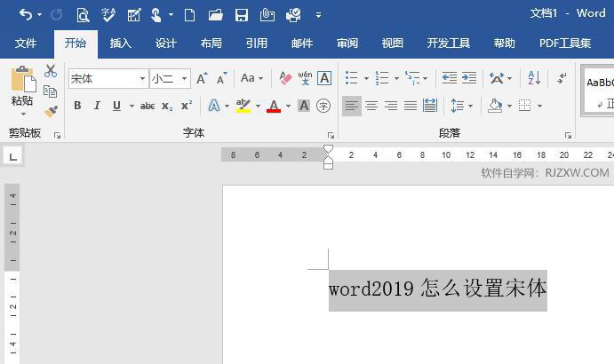Toggle Bold formatting
Screen dimensions: 614x364
[77, 106]
